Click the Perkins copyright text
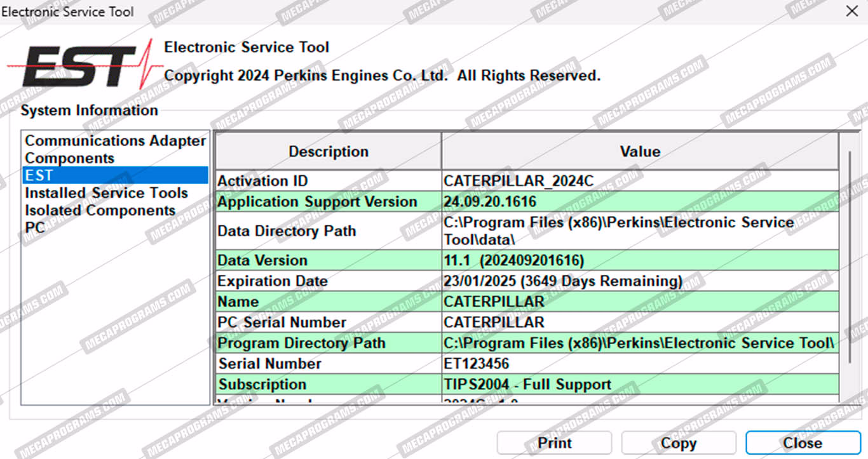This screenshot has width=868, height=459. (x=382, y=76)
